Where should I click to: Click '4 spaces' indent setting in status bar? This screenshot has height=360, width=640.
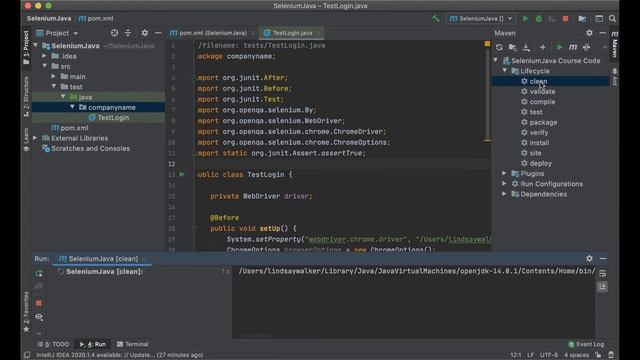click(x=576, y=355)
